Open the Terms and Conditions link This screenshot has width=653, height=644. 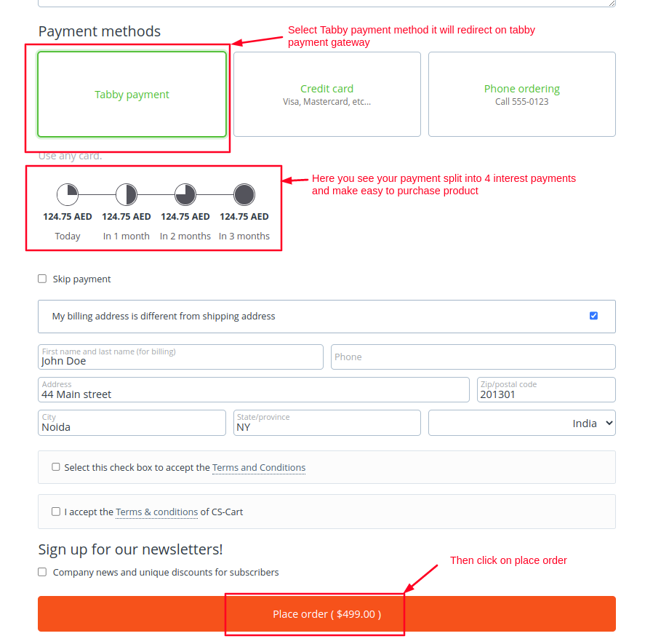[259, 467]
